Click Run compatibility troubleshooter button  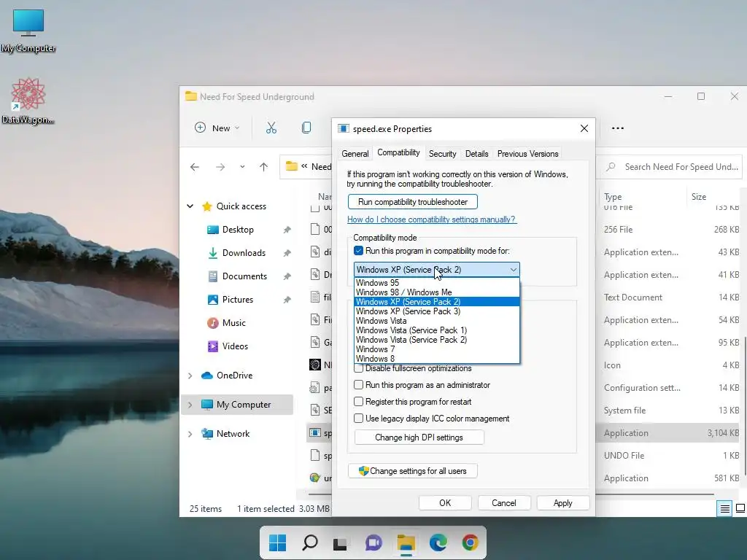click(413, 202)
